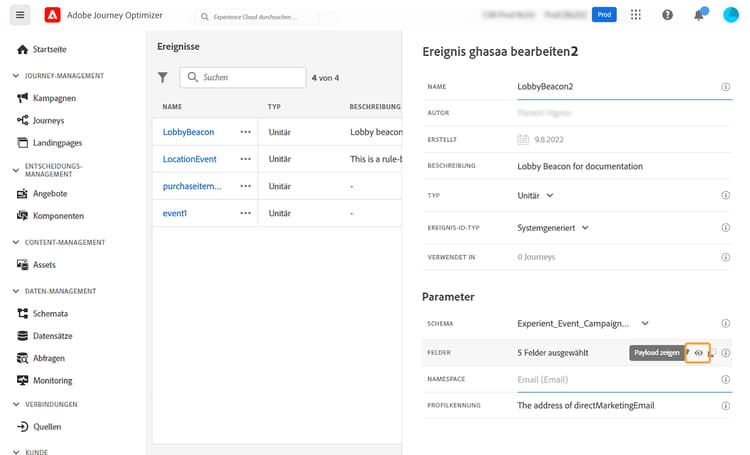Viewport: 750px width, 455px height.
Task: Click the filter funnel icon
Action: 163,77
